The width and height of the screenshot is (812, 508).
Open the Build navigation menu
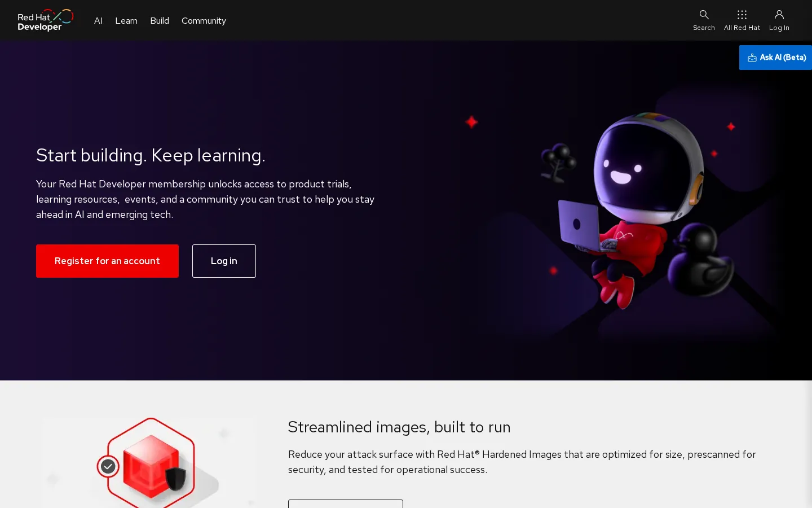tap(160, 20)
